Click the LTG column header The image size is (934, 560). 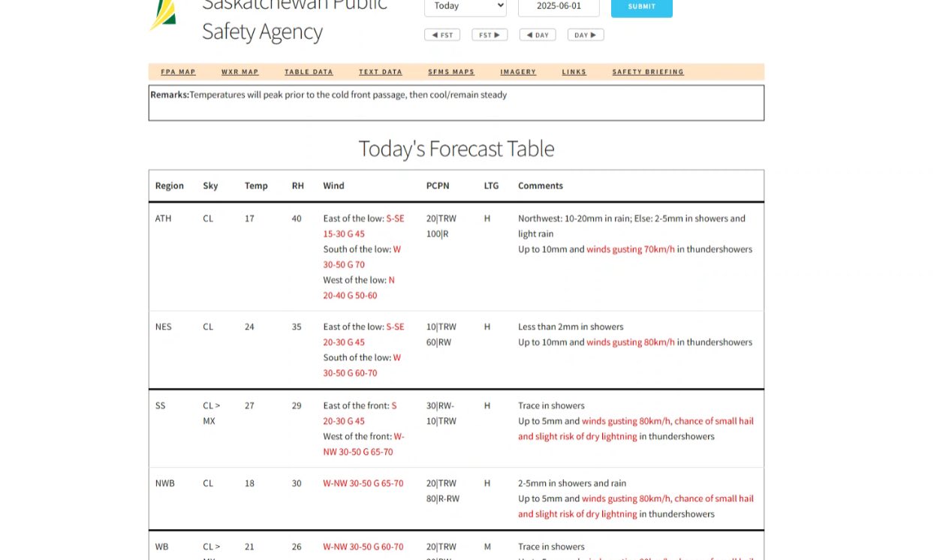[x=491, y=186]
